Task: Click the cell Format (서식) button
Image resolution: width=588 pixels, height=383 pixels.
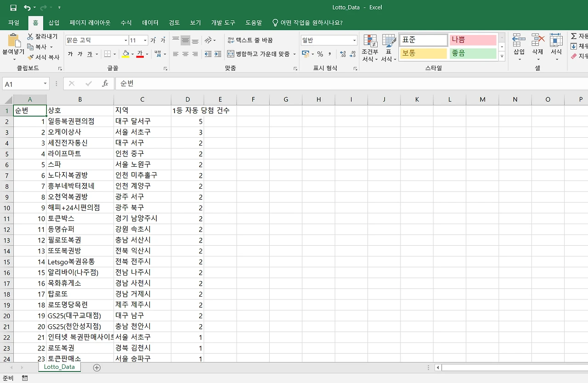Action: (x=556, y=48)
